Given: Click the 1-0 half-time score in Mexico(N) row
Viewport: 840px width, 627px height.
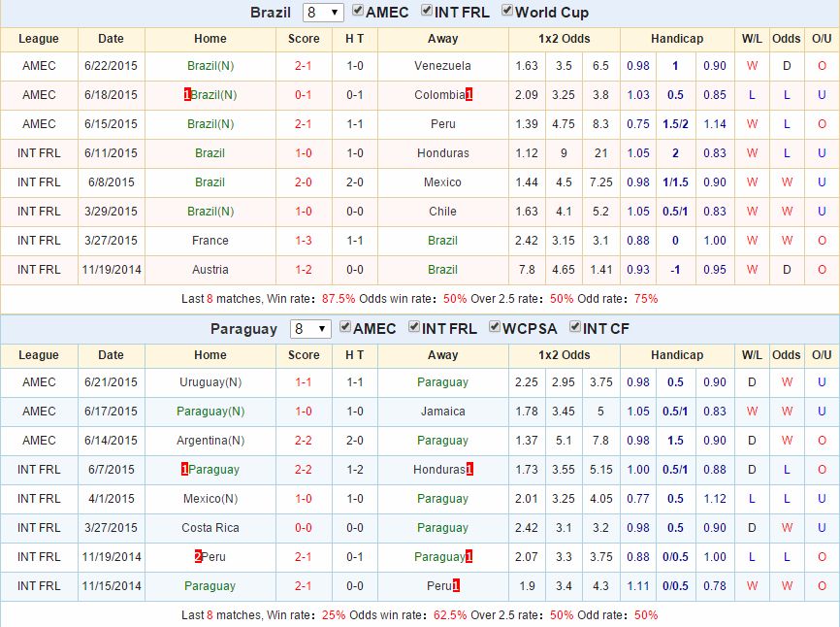Looking at the screenshot, I should click(355, 499).
